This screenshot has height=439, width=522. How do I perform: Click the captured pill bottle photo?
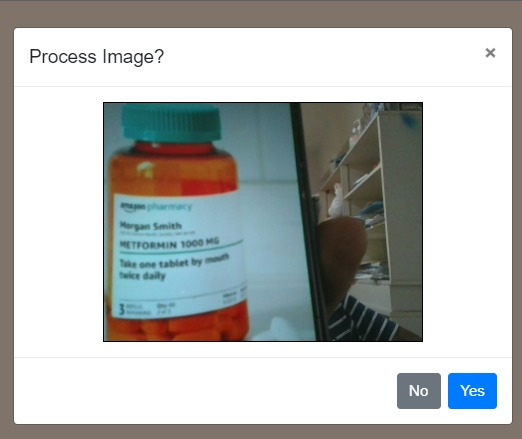point(263,222)
